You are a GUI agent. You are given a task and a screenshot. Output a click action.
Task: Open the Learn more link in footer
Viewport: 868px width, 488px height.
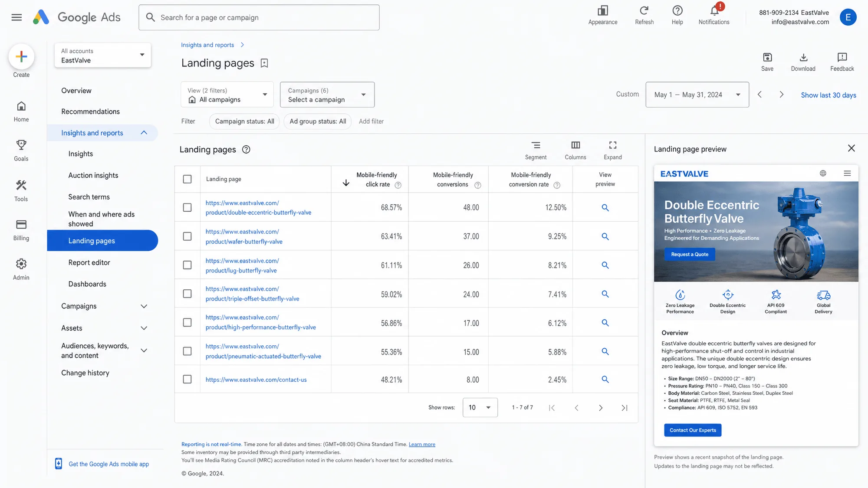pos(422,444)
